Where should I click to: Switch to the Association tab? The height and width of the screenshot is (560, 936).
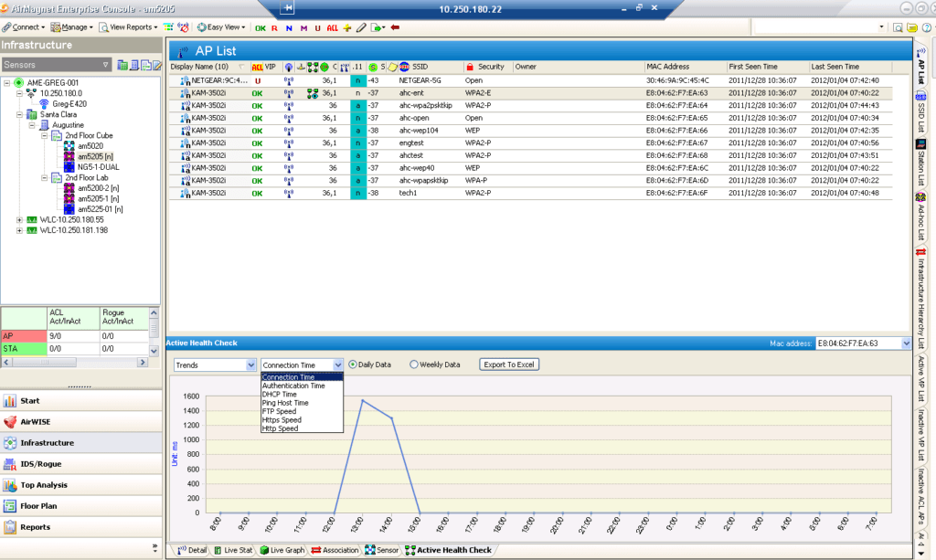335,550
